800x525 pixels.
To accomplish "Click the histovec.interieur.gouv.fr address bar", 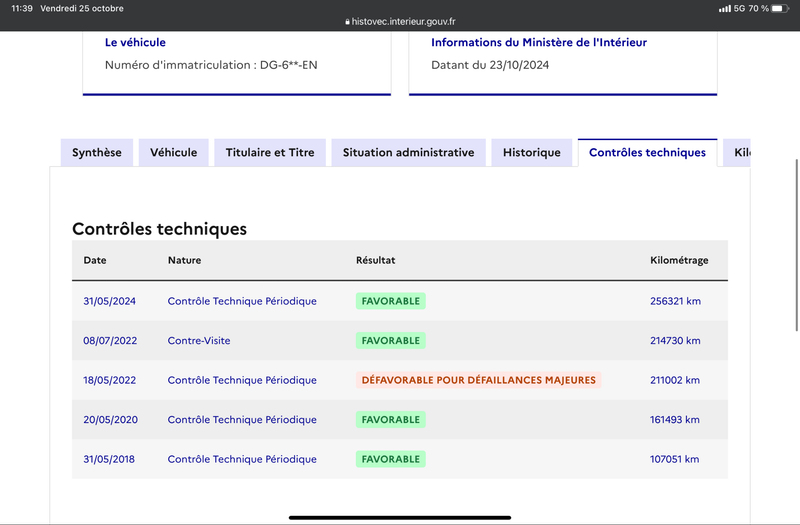I will point(400,22).
